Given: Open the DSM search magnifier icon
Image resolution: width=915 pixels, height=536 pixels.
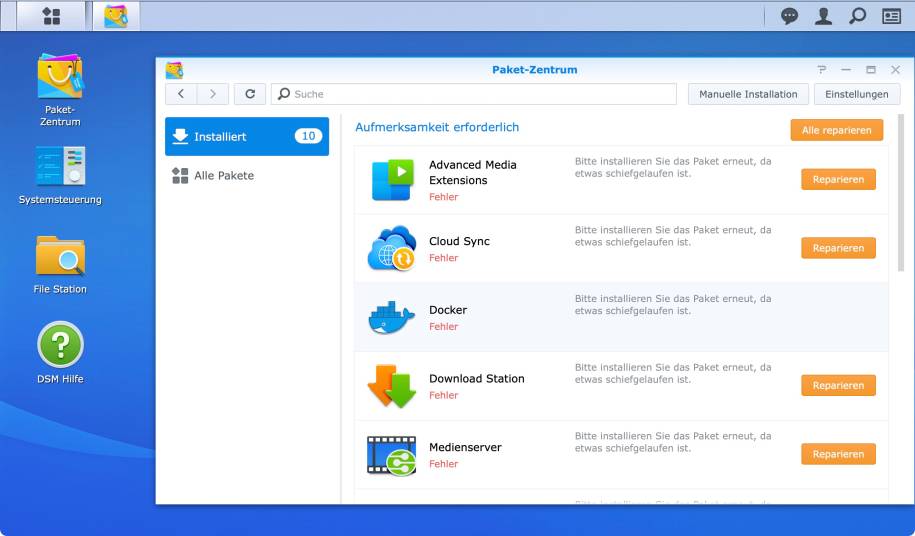Looking at the screenshot, I should click(x=857, y=16).
